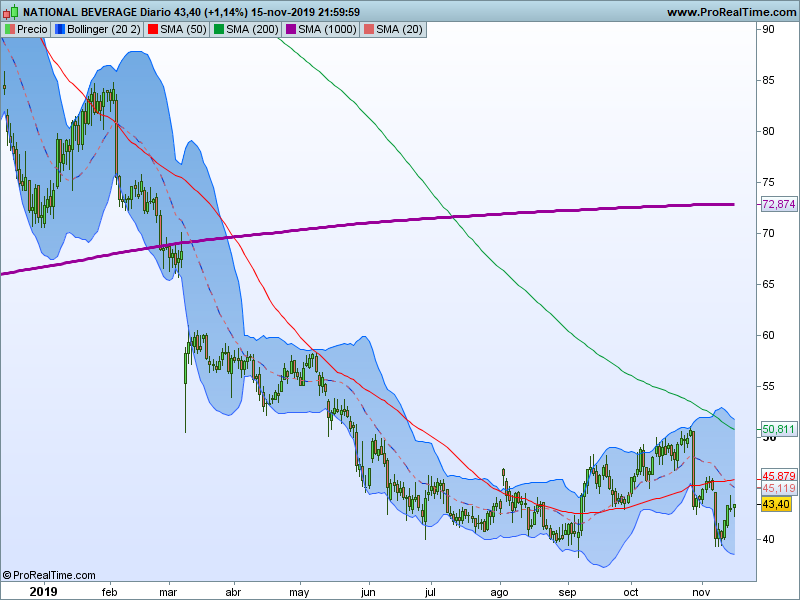Viewport: 800px width, 600px height.
Task: Click the 65 price axis value
Action: coord(768,285)
